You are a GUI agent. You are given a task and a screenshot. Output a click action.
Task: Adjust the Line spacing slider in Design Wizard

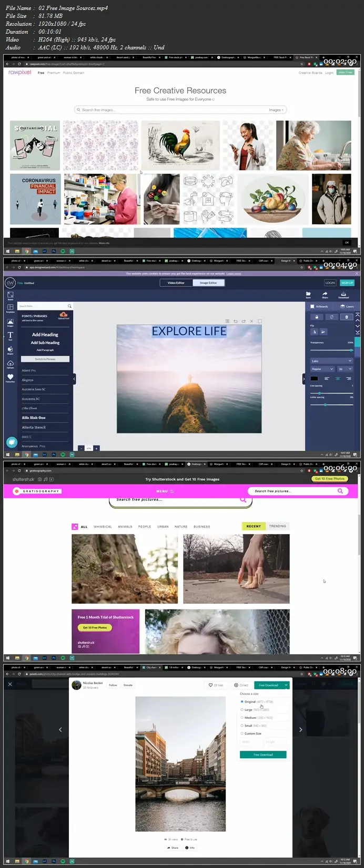[331, 393]
